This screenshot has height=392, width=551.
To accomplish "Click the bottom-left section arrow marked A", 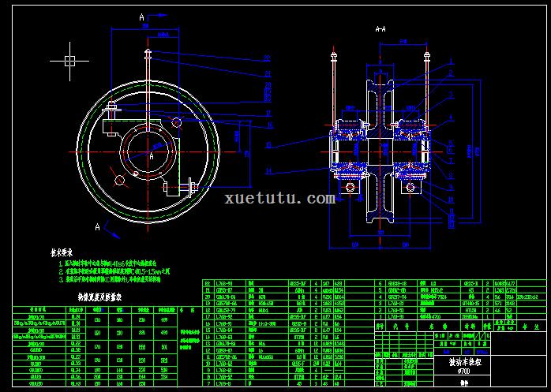I will [x=97, y=226].
